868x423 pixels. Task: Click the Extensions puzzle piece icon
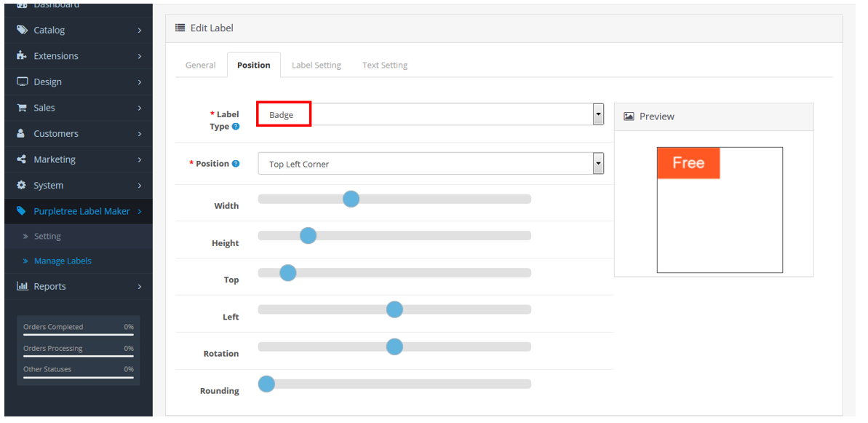pyautogui.click(x=22, y=56)
